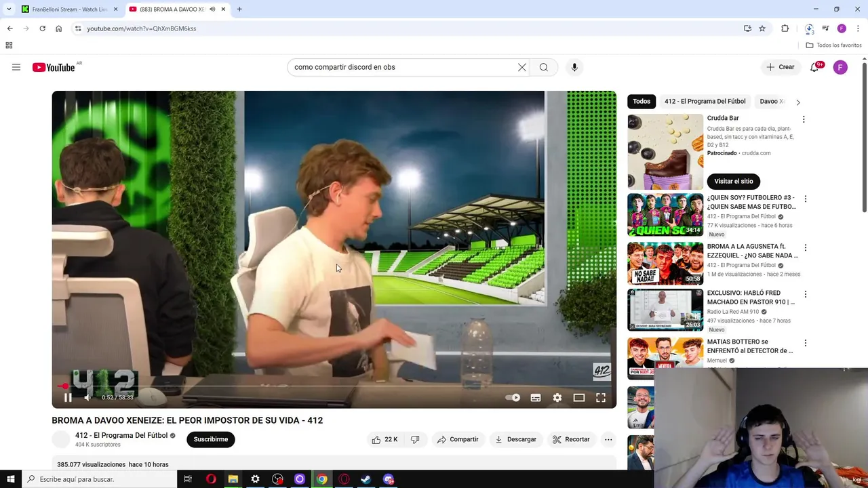
Task: Go back in the browser
Action: [9, 28]
